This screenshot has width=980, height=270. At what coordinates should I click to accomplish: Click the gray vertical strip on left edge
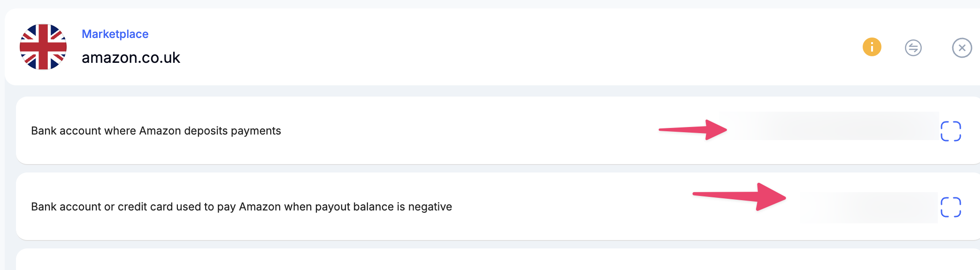[9, 178]
